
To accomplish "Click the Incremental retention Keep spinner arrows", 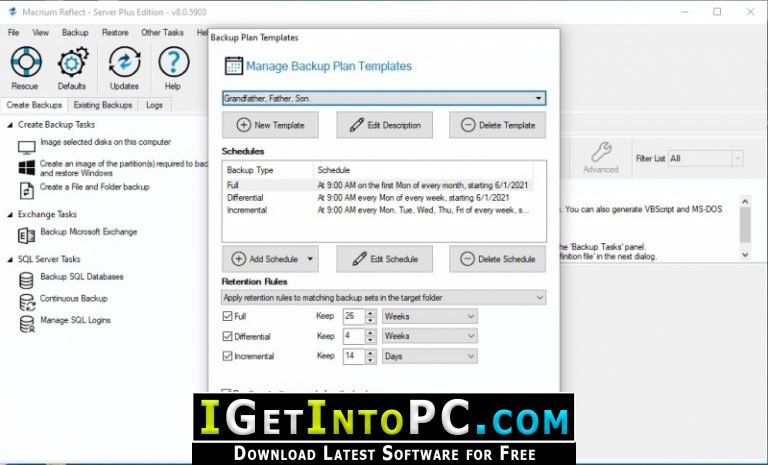I will (371, 356).
